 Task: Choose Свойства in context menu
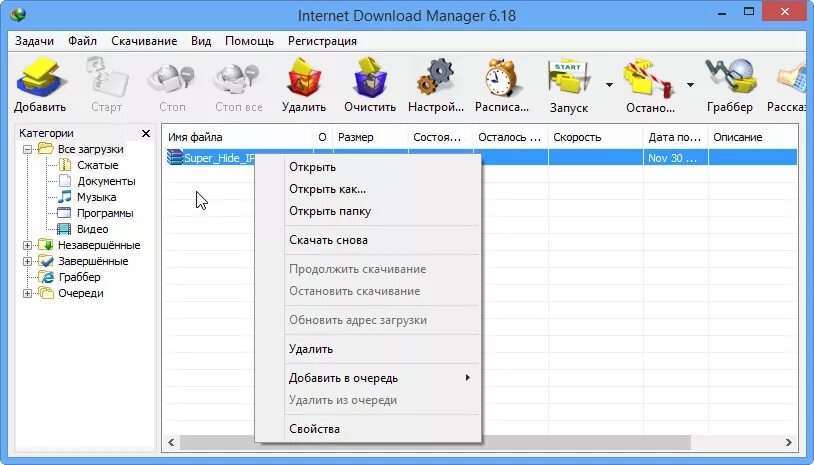368,429
